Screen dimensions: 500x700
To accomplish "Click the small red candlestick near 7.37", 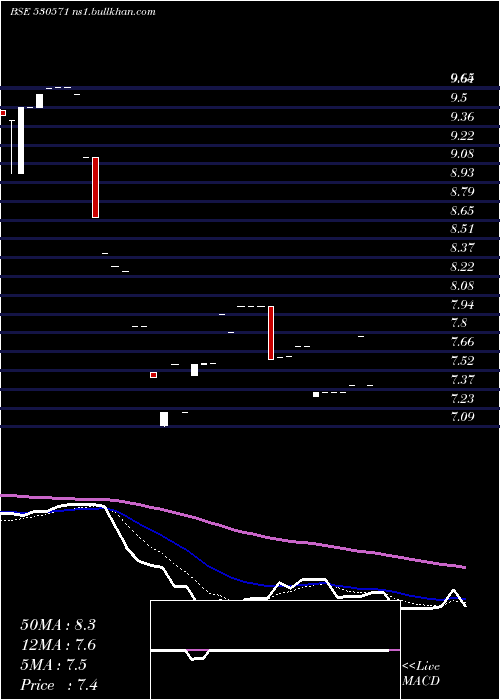I will (154, 375).
